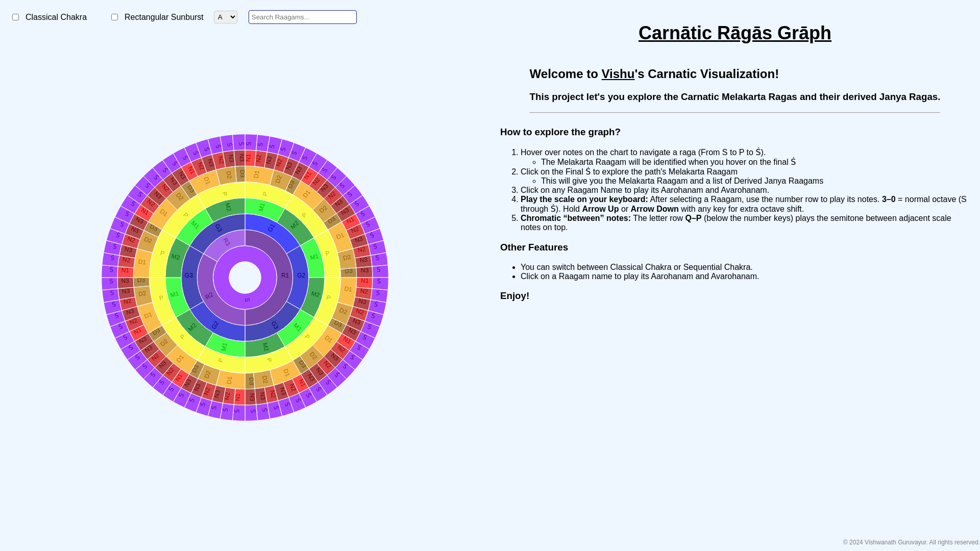This screenshot has width=980, height=551.
Task: Toggle the Rectangular Sunburst checkbox
Action: pos(114,17)
